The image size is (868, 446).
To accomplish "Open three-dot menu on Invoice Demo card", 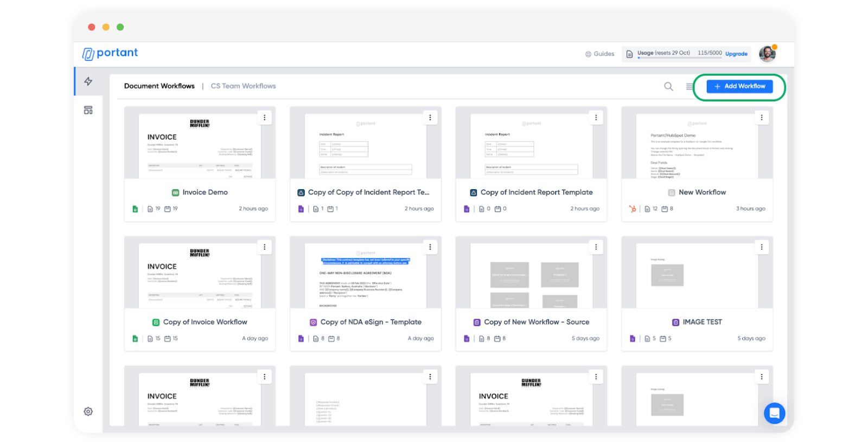I will 265,118.
